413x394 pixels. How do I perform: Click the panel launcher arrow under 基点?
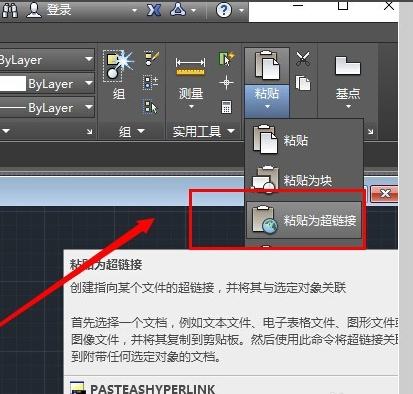coord(370,131)
